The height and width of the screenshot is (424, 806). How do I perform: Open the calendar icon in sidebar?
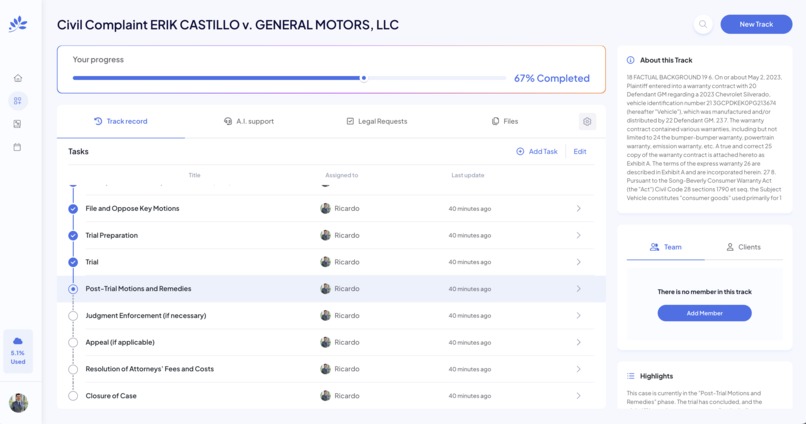coord(17,147)
